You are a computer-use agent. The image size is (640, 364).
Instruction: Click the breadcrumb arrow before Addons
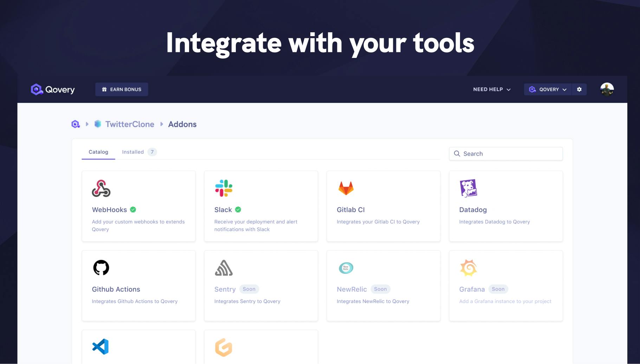pos(162,124)
